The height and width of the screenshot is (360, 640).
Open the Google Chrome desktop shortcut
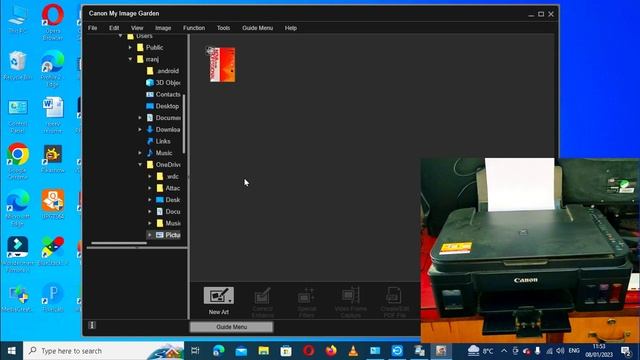[18, 161]
